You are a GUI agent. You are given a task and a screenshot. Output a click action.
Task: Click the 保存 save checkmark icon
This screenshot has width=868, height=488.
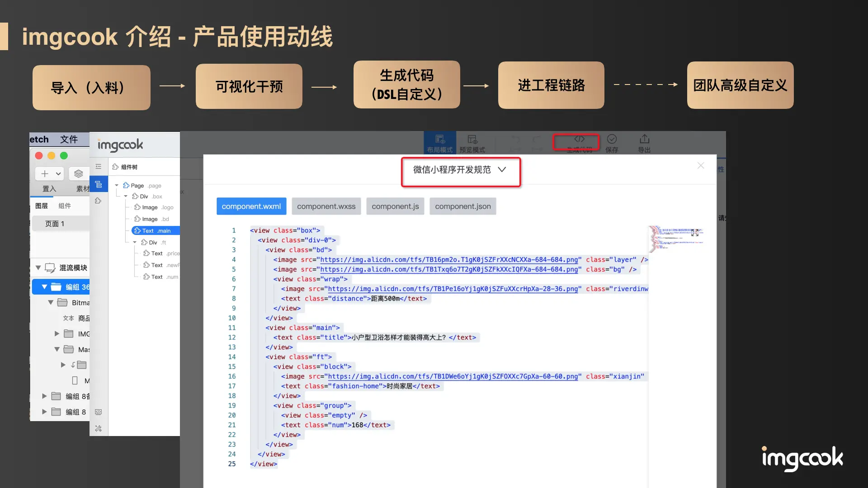(612, 140)
